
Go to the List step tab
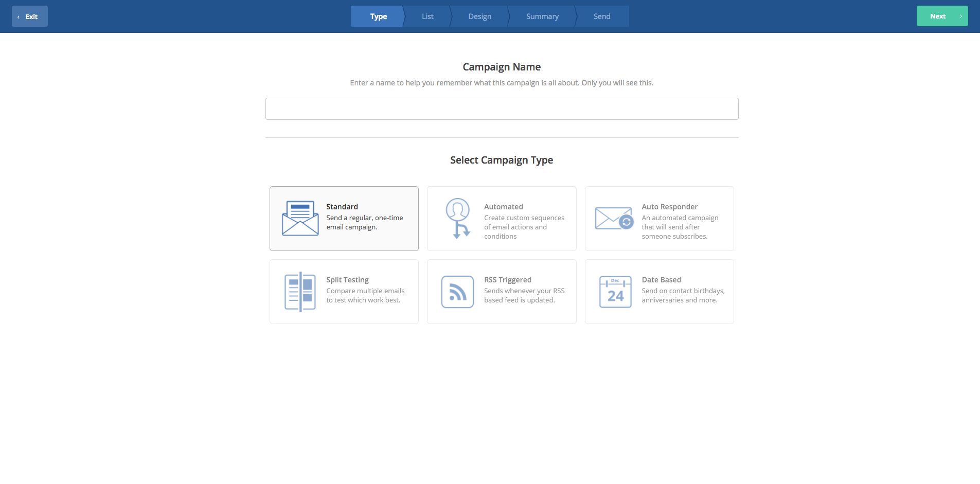[x=427, y=16]
